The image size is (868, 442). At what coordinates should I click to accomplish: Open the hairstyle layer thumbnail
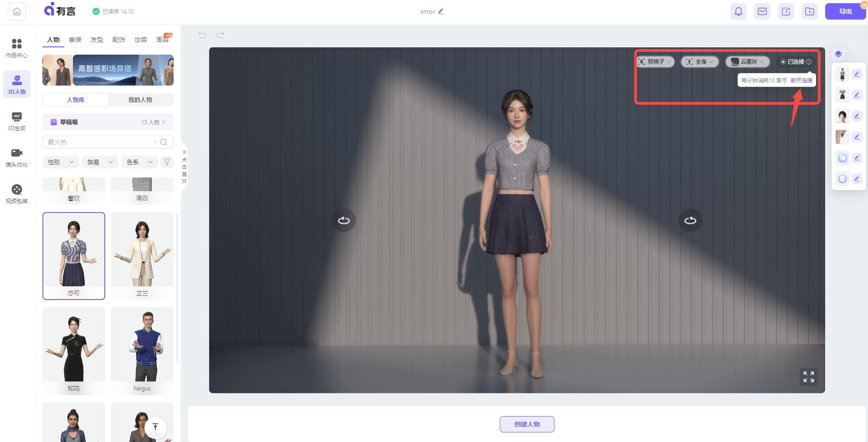click(x=842, y=116)
